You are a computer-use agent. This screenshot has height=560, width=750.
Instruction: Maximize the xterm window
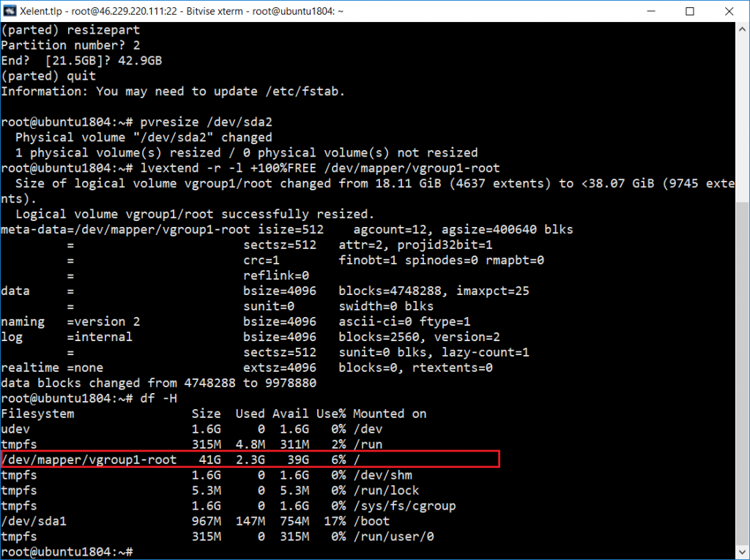click(689, 11)
